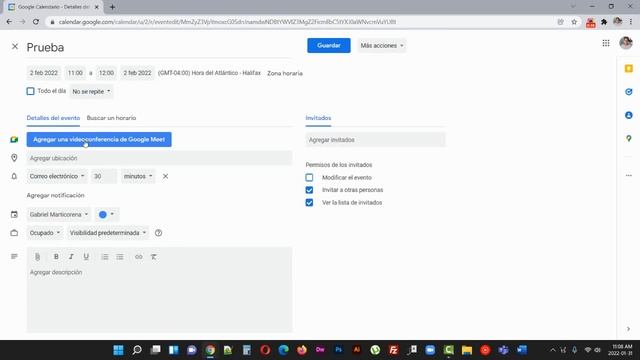Click Agregar notificación
Viewport: 640px width, 360px height.
click(56, 196)
